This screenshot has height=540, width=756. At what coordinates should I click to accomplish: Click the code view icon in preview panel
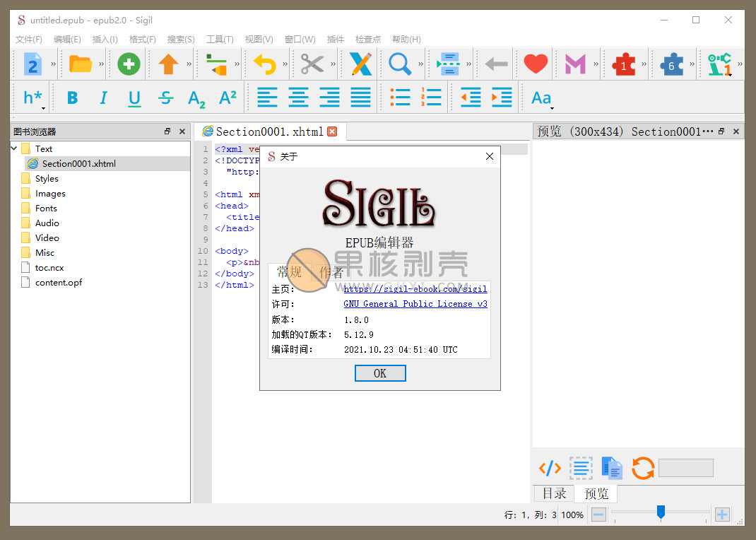(x=550, y=468)
